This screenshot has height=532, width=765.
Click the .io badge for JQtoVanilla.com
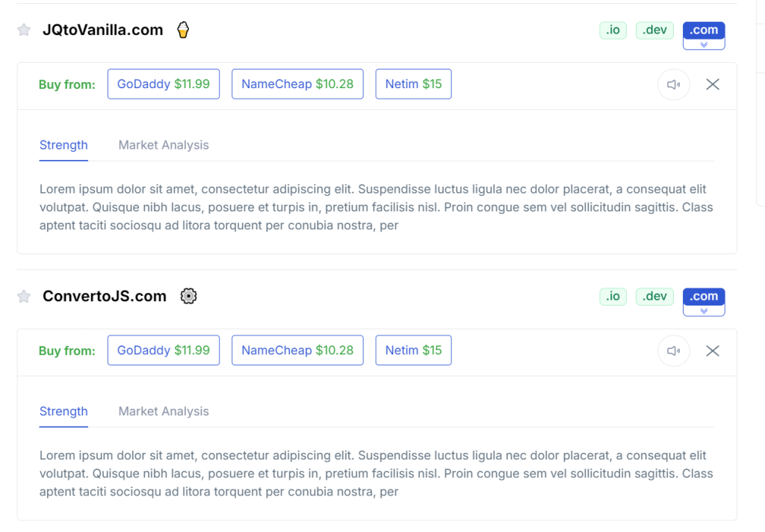point(613,30)
